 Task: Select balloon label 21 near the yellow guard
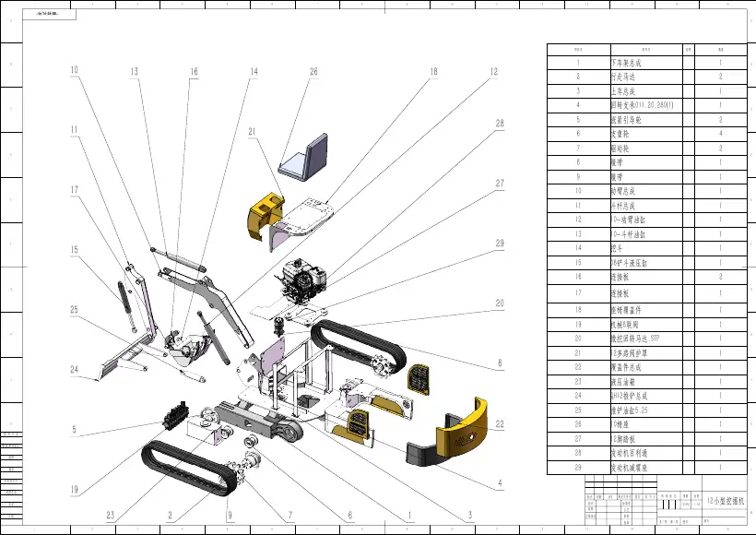pos(253,132)
